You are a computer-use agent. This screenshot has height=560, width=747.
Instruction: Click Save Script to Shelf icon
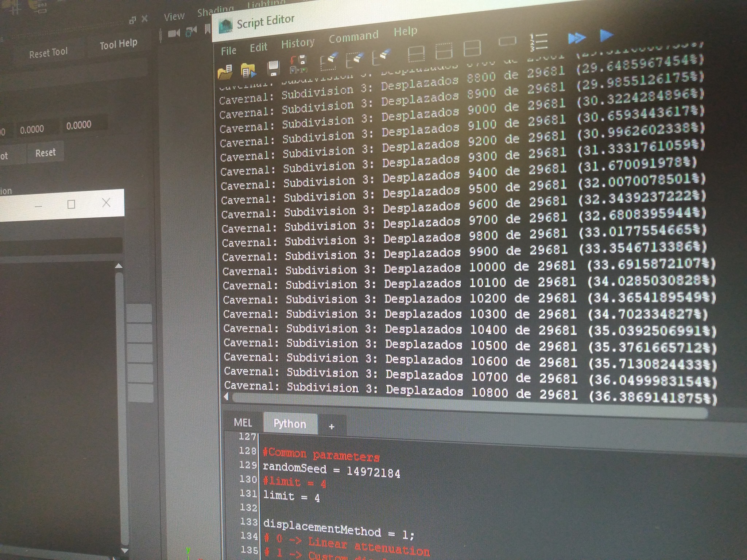pyautogui.click(x=298, y=64)
